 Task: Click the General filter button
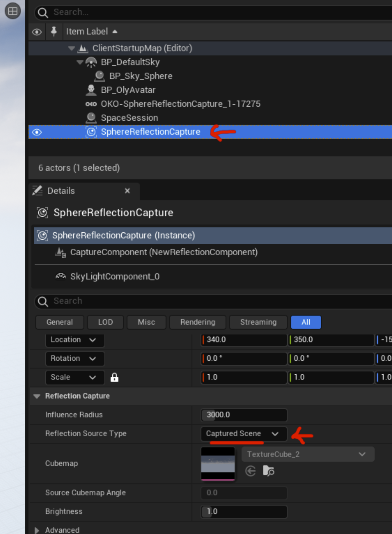pyautogui.click(x=60, y=322)
